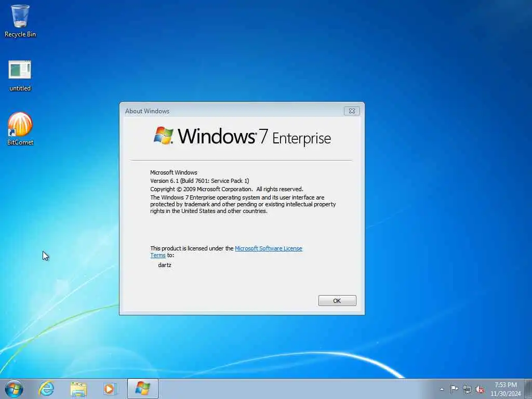
Task: Open the Recycle Bin desktop icon
Action: pos(20,20)
